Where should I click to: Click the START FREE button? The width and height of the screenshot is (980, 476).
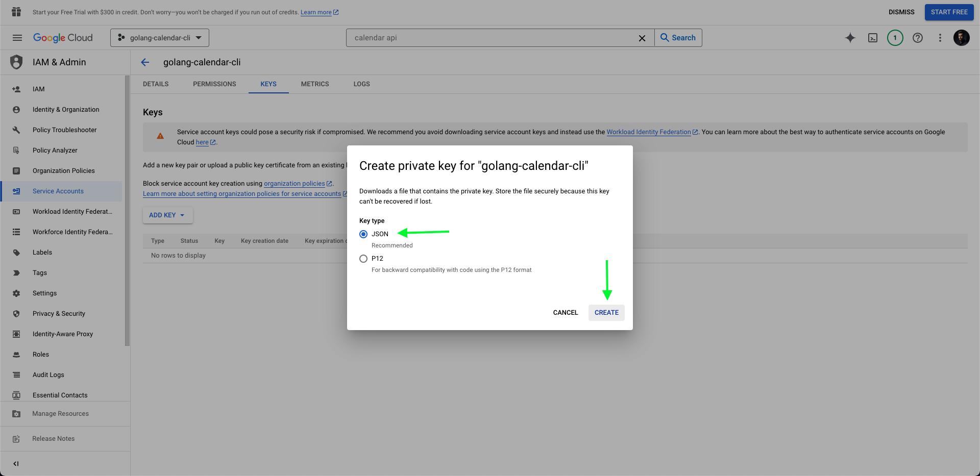tap(949, 12)
